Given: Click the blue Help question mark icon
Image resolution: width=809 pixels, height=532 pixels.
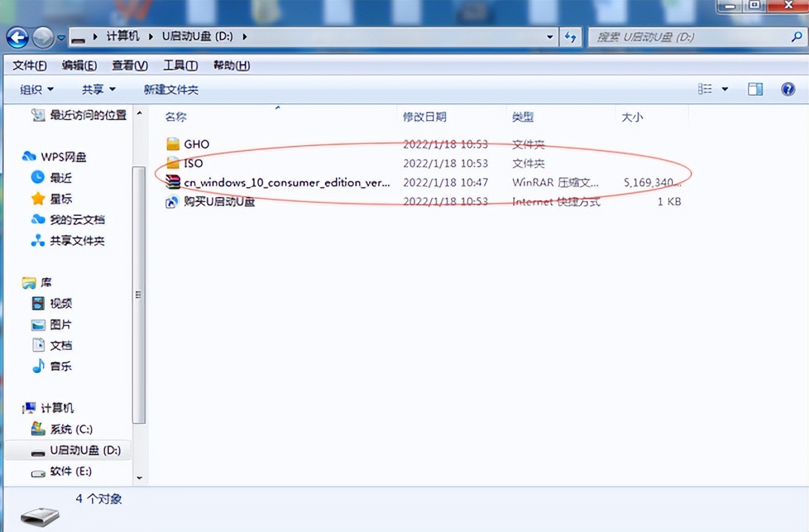Looking at the screenshot, I should pos(788,88).
